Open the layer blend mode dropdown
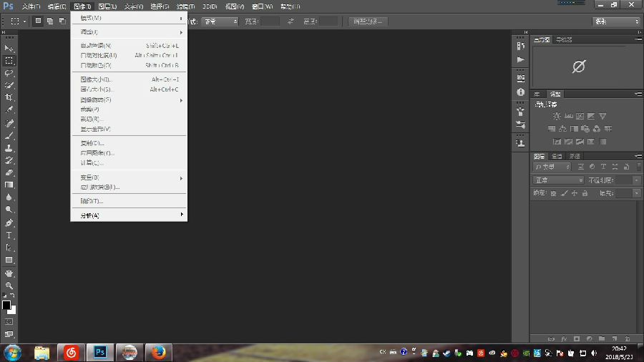The image size is (644, 362). coord(558,180)
